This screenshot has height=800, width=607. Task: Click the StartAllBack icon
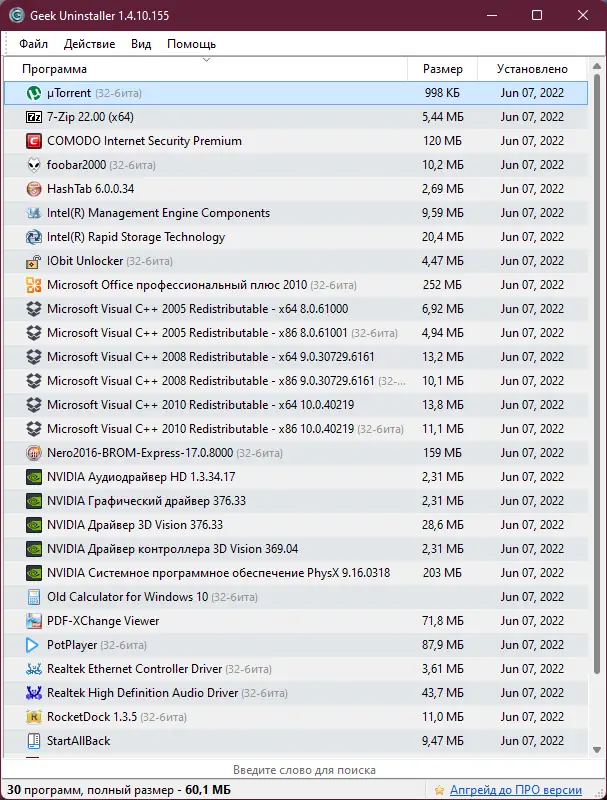click(x=34, y=741)
